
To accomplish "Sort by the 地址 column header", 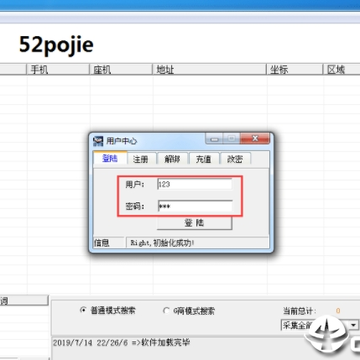I will pyautogui.click(x=209, y=70).
